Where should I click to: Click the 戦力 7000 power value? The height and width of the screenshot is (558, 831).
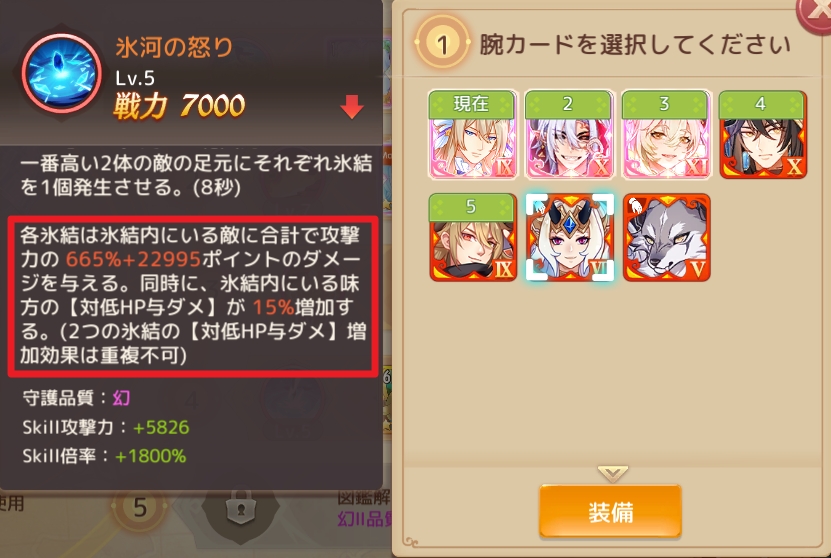[179, 105]
